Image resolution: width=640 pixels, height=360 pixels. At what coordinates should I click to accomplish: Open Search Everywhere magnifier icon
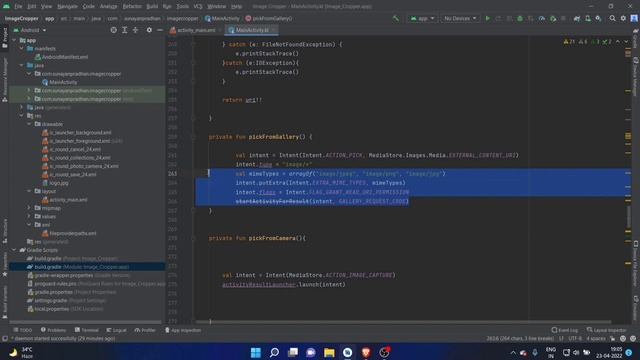pyautogui.click(x=612, y=18)
